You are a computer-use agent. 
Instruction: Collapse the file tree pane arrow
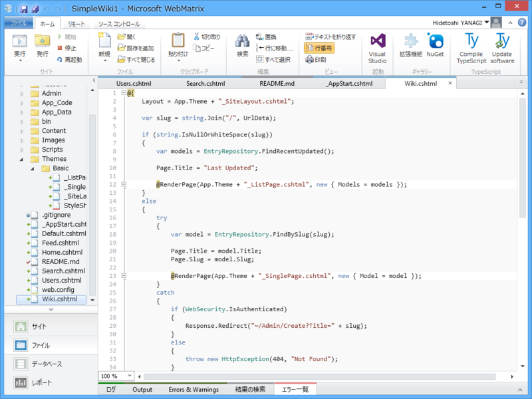click(x=94, y=80)
